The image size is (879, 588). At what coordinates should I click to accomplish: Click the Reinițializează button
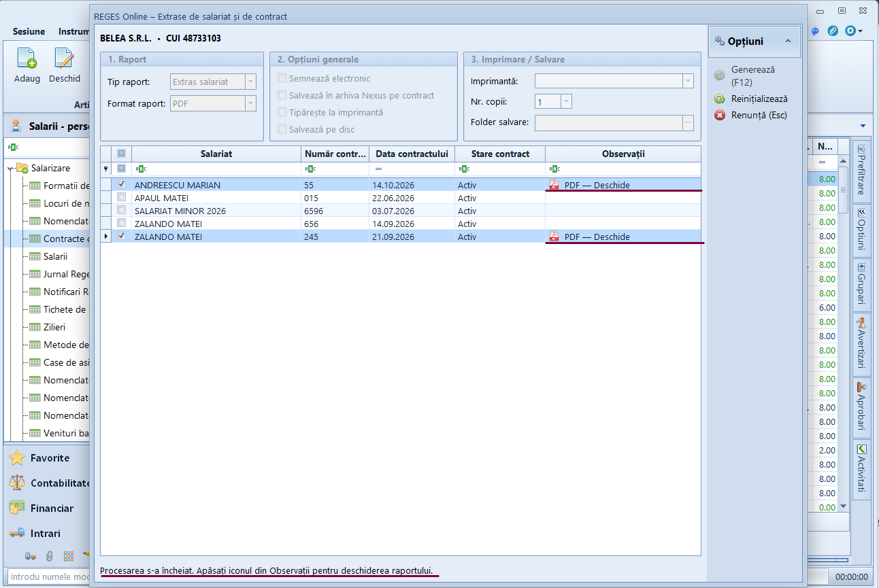pos(751,99)
